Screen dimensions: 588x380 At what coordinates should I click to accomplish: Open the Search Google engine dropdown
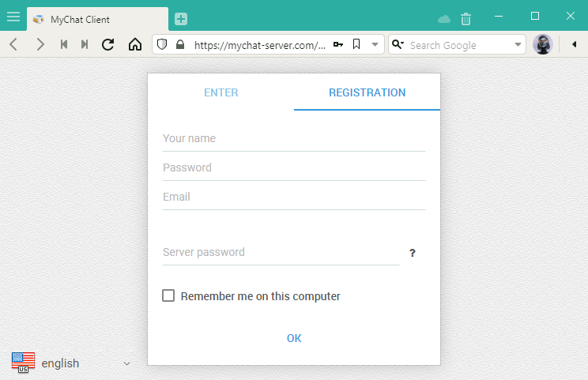pyautogui.click(x=518, y=45)
